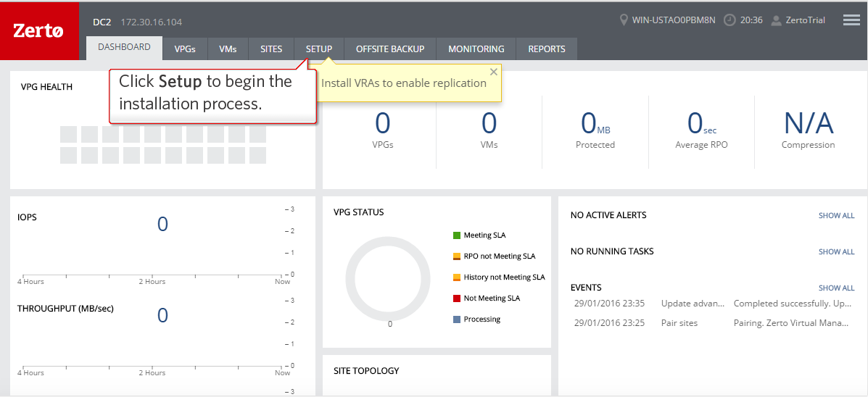
Task: Open the Monitoring tab
Action: pos(476,49)
